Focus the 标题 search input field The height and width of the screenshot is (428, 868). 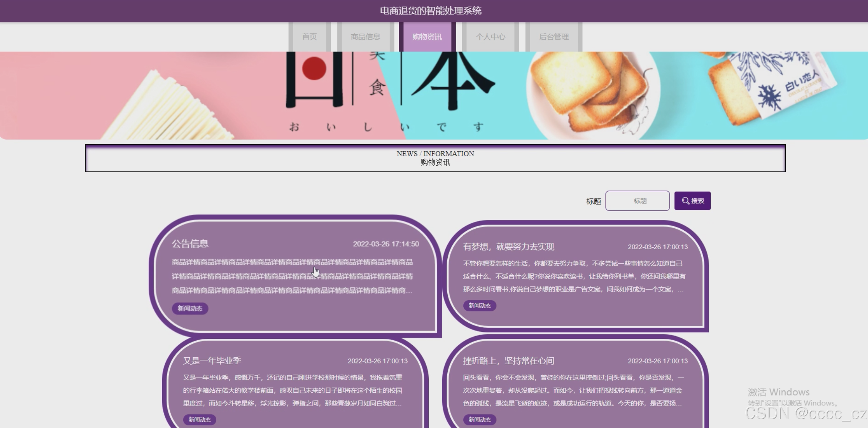637,201
